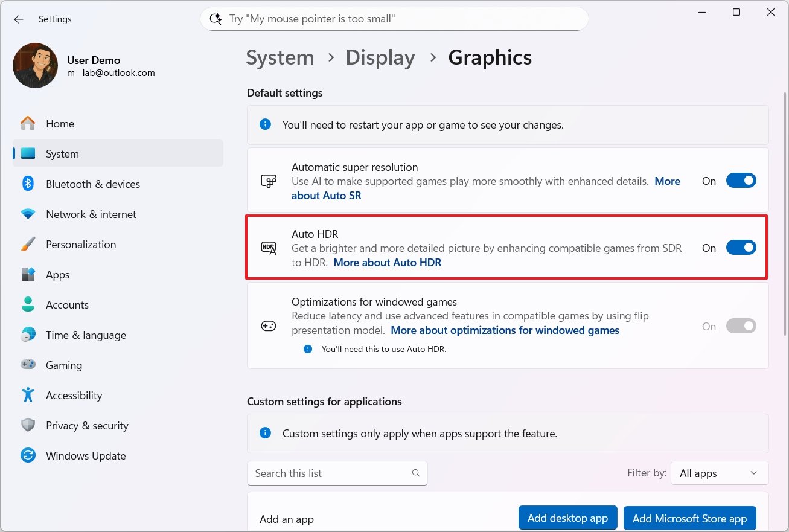Click Add desktop app button

pyautogui.click(x=567, y=518)
